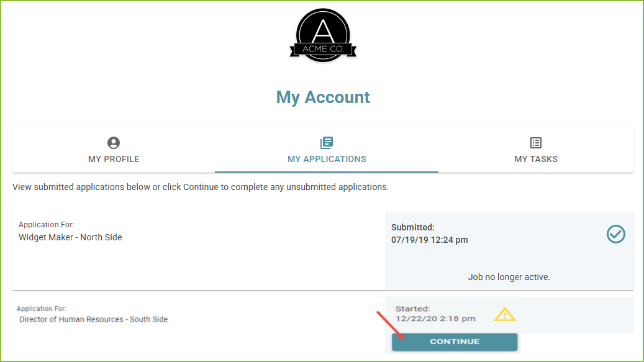Click the 'Submitted:' label

coord(413,228)
